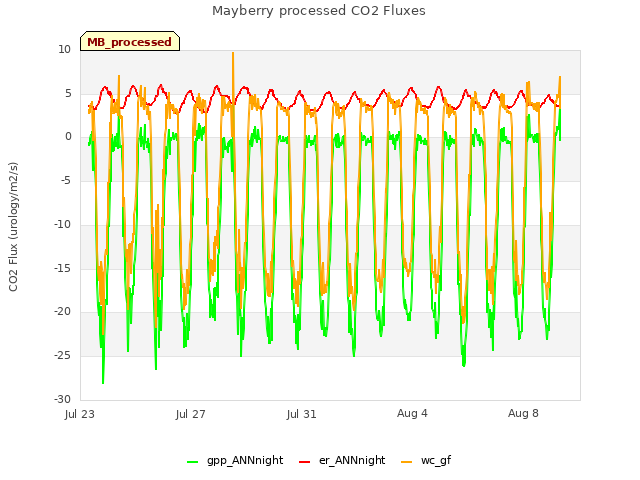The image size is (640, 480).
Task: Click the orange wc_gf legend swatch
Action: pyautogui.click(x=407, y=462)
